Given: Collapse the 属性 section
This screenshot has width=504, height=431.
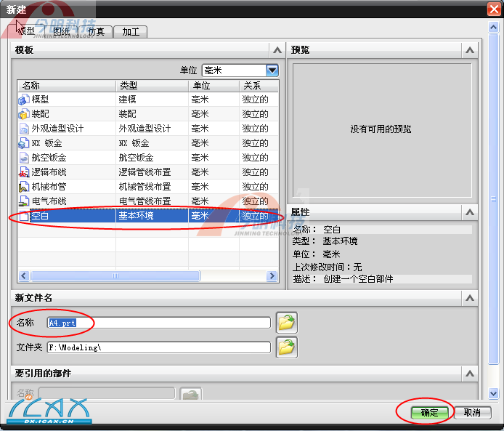Looking at the screenshot, I should (x=470, y=212).
